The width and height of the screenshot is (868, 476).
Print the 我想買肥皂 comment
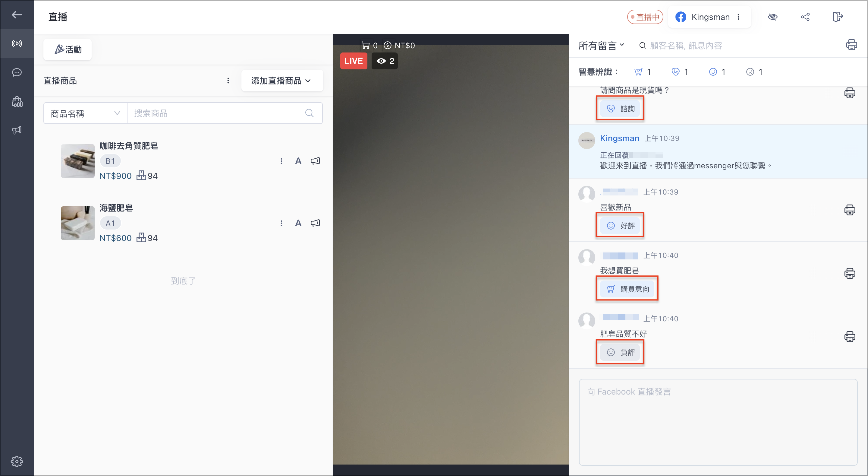tap(850, 273)
